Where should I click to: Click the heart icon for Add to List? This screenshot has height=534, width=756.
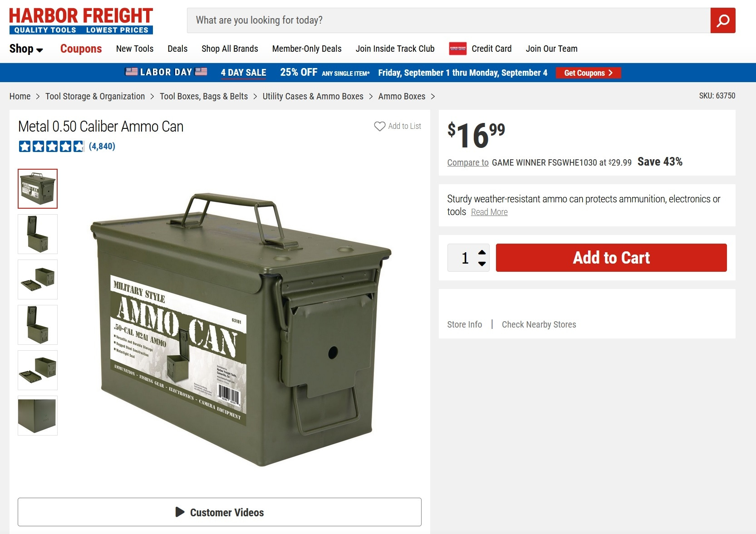coord(379,126)
